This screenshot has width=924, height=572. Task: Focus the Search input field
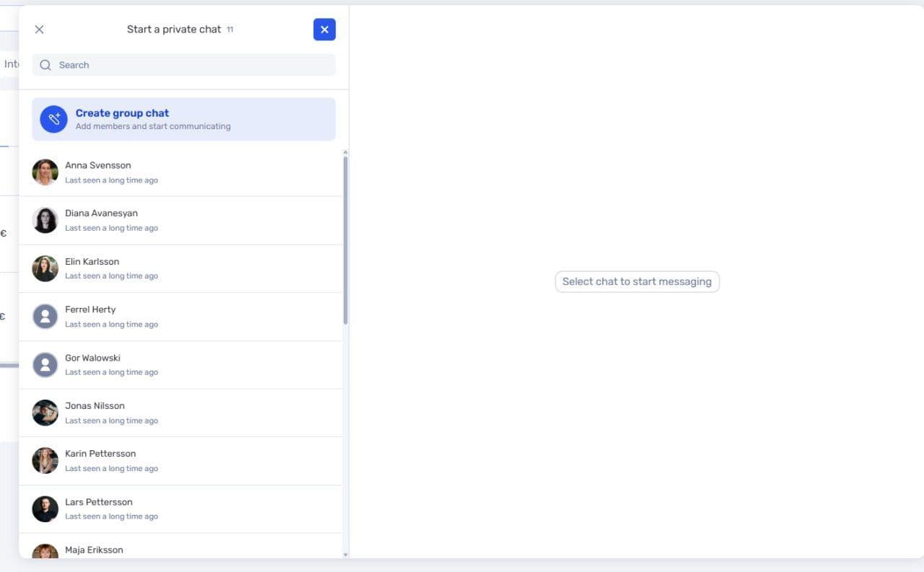coord(184,65)
